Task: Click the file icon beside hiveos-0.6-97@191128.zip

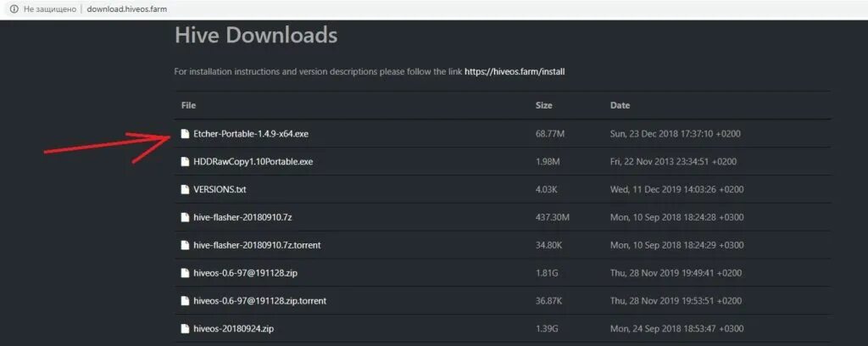Action: (186, 273)
